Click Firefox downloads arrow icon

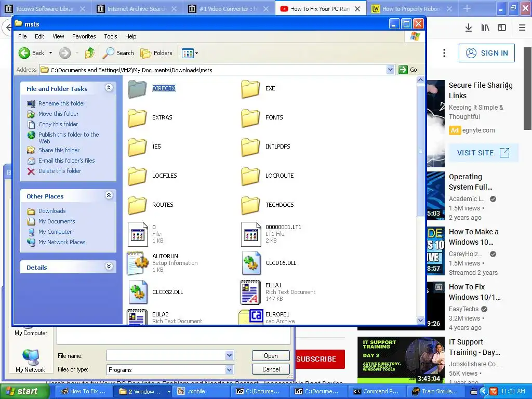click(x=468, y=28)
